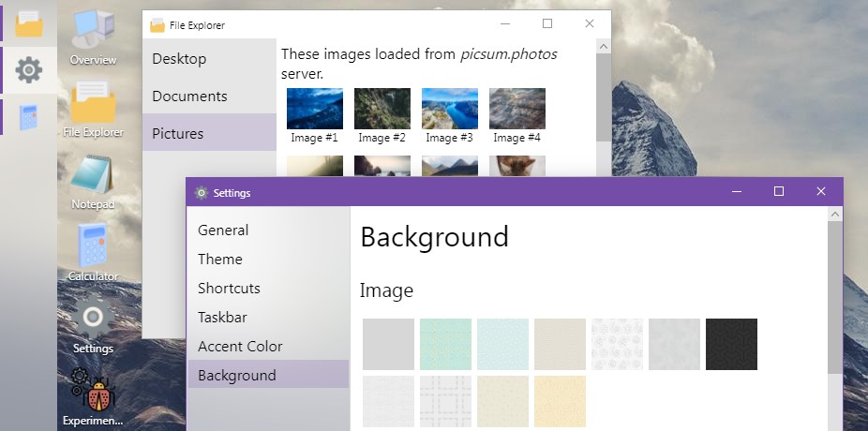The width and height of the screenshot is (868, 431).
Task: Click the taskbar folder icon
Action: [x=30, y=22]
